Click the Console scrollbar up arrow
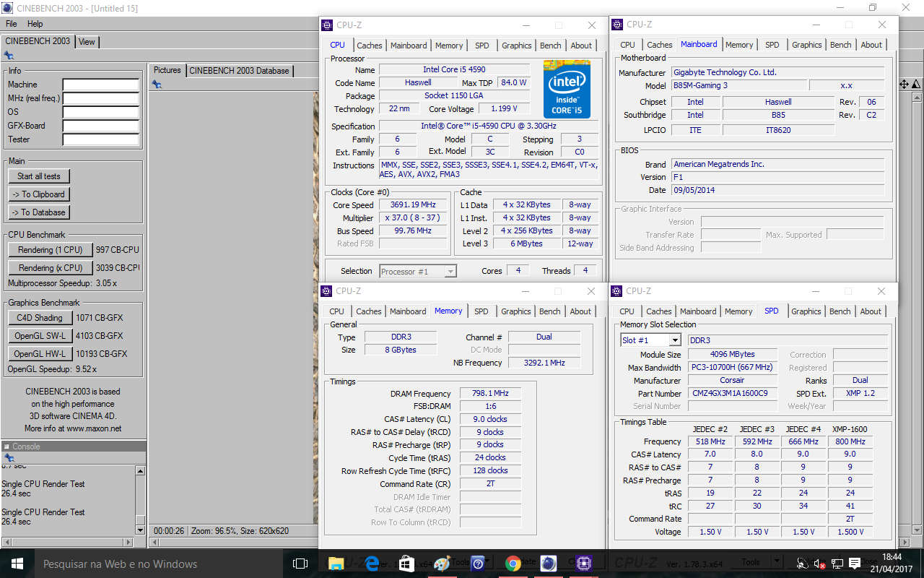 click(141, 470)
